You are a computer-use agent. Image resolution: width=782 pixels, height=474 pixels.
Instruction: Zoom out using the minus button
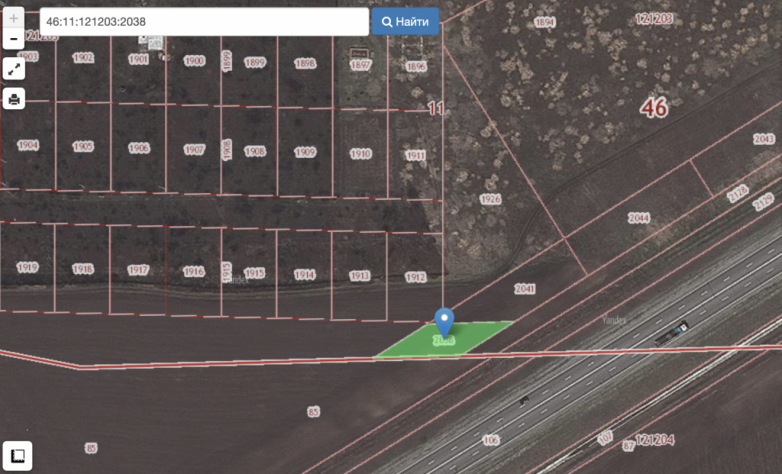pyautogui.click(x=14, y=40)
